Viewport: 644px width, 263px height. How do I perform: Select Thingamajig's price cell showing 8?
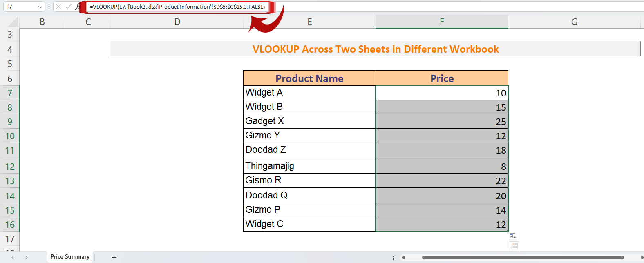click(442, 165)
